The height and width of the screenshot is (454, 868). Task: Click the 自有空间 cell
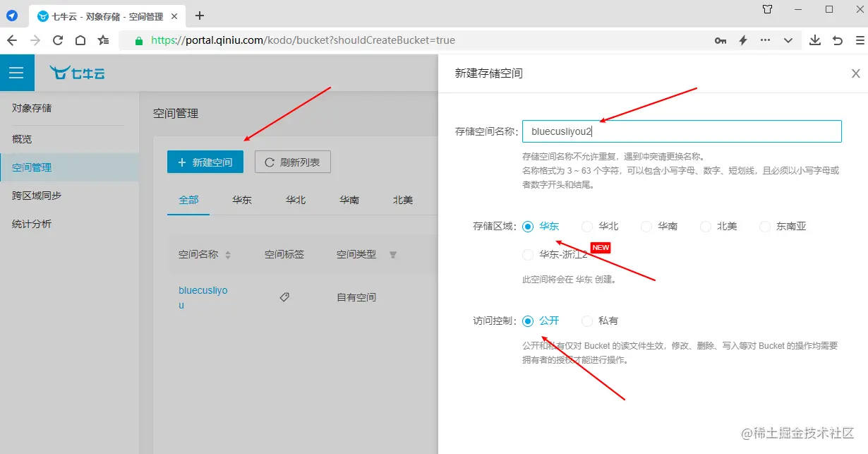click(356, 297)
